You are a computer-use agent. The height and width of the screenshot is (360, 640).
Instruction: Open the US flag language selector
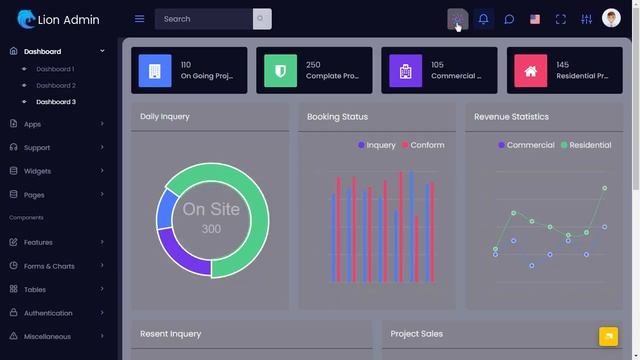point(535,19)
